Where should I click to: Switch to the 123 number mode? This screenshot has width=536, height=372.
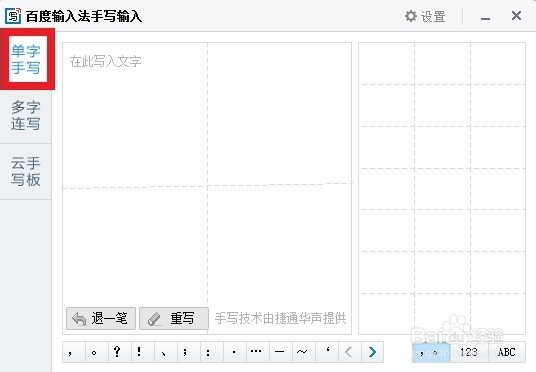[x=469, y=352]
